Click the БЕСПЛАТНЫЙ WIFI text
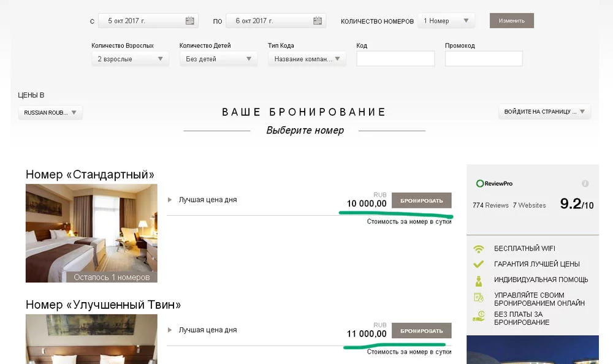Screen dimensions: 613x364 [525, 249]
